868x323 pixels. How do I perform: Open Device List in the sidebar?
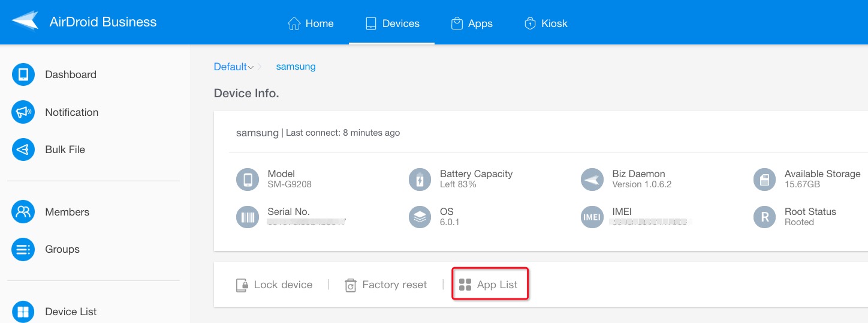click(x=54, y=312)
